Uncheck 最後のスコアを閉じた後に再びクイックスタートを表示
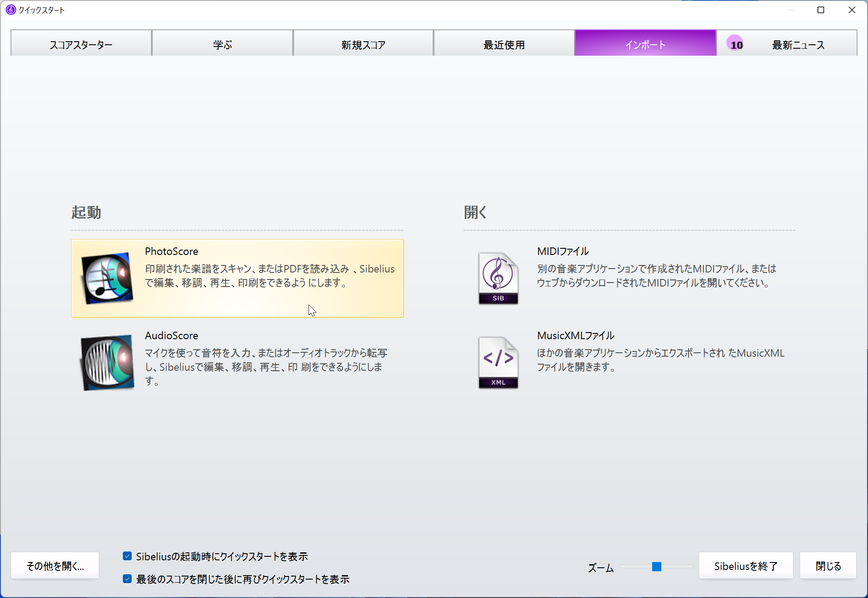Viewport: 868px width, 598px height. (x=127, y=579)
